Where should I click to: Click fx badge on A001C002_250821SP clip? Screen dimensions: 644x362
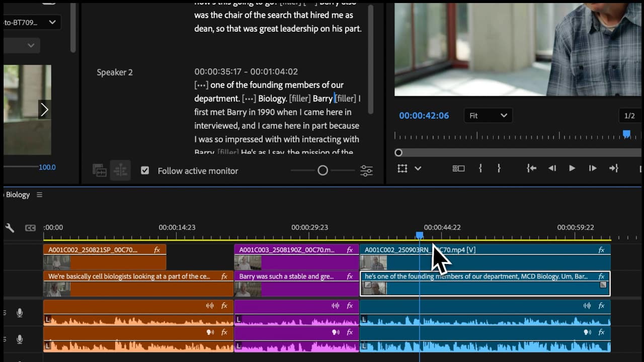point(157,250)
